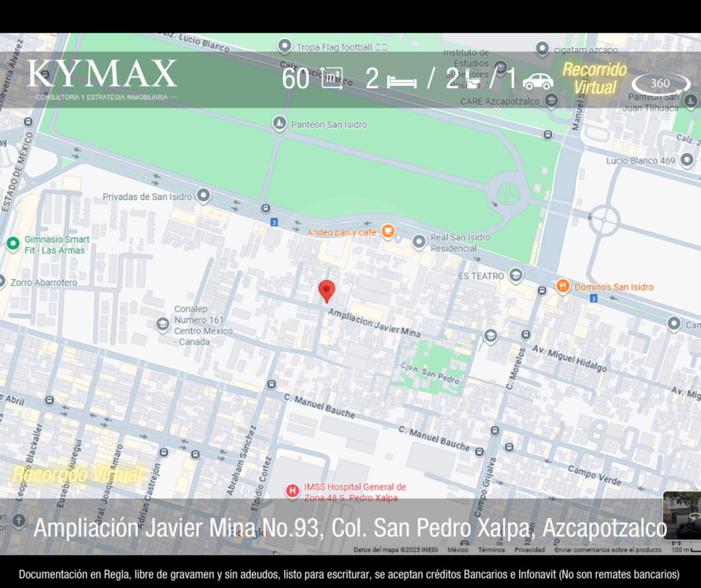Select the school icon near C. Morelos

coord(491,335)
